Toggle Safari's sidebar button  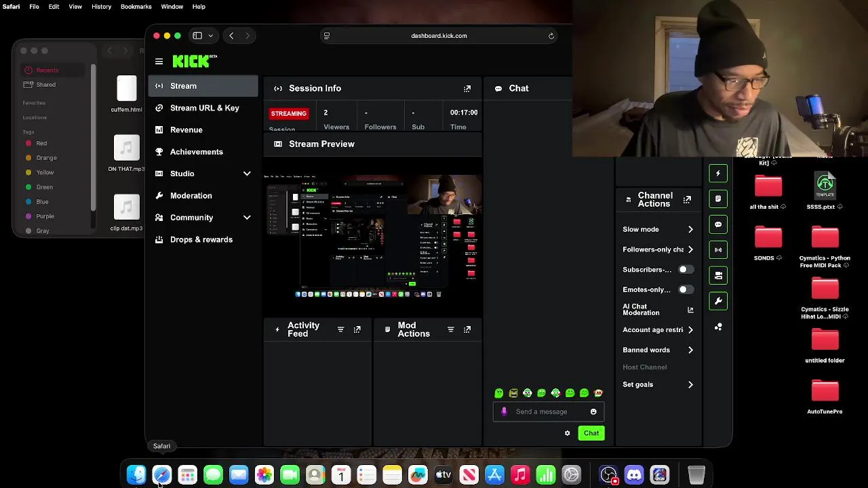[x=197, y=36]
